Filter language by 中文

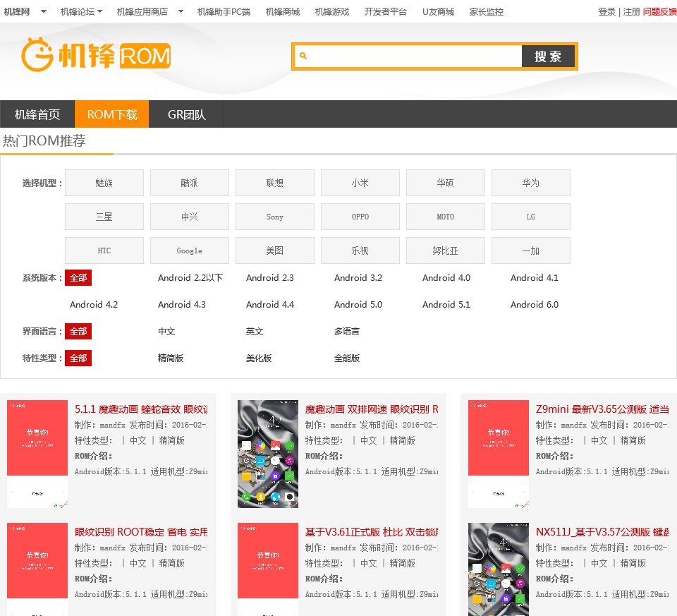[x=166, y=332]
